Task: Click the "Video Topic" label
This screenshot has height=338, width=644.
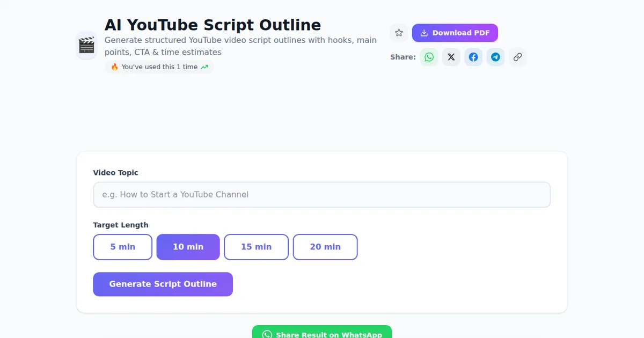Action: 116,173
